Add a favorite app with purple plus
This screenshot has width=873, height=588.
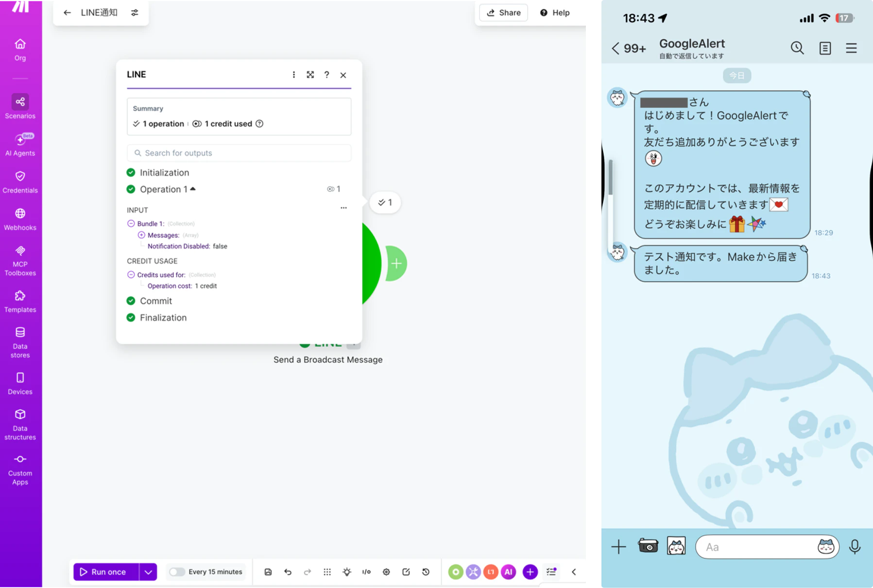pyautogui.click(x=530, y=572)
